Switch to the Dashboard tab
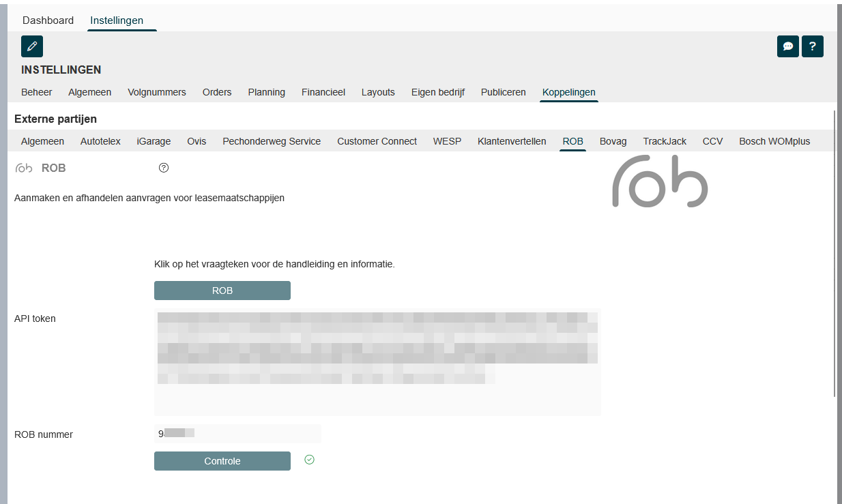The image size is (842, 504). (48, 20)
